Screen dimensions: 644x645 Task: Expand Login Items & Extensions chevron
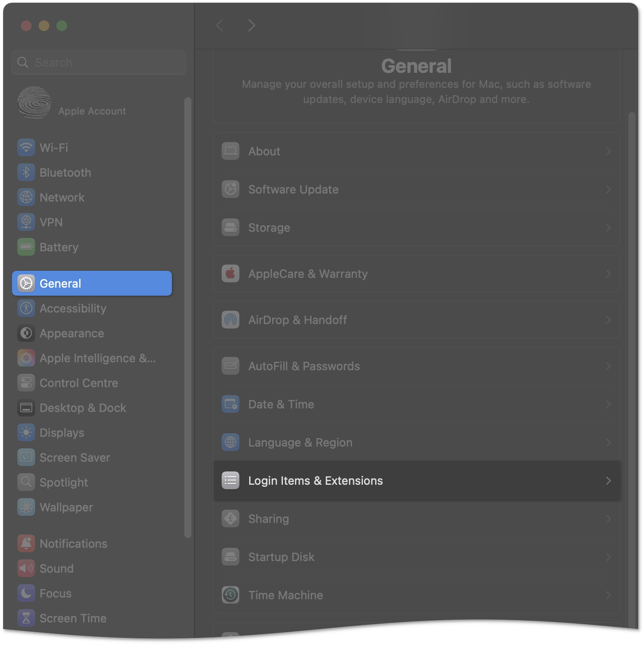(608, 481)
